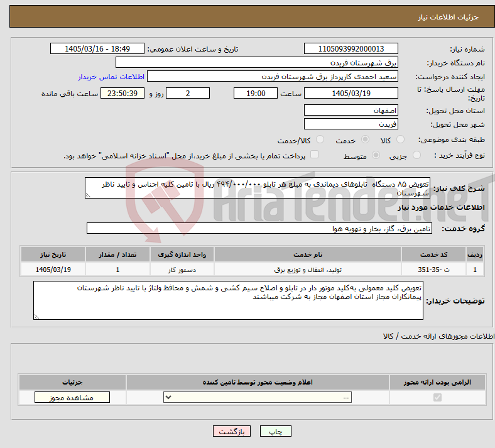This screenshot has height=448, width=495.
Task: Click the need date cell 1405/03/19 in table
Action: point(53,270)
